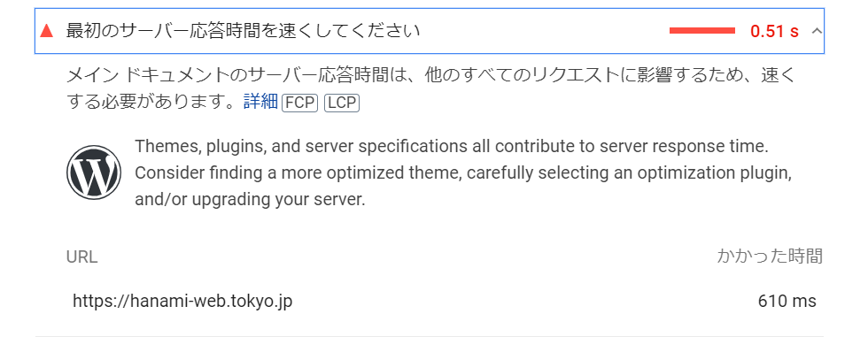Click the LCP metric tag
Viewport: 868px width, 337px height.
pyautogui.click(x=342, y=103)
